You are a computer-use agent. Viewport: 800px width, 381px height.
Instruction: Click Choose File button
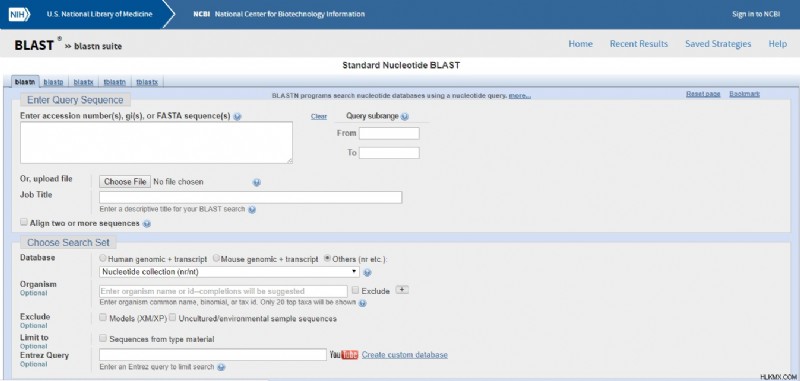(125, 182)
